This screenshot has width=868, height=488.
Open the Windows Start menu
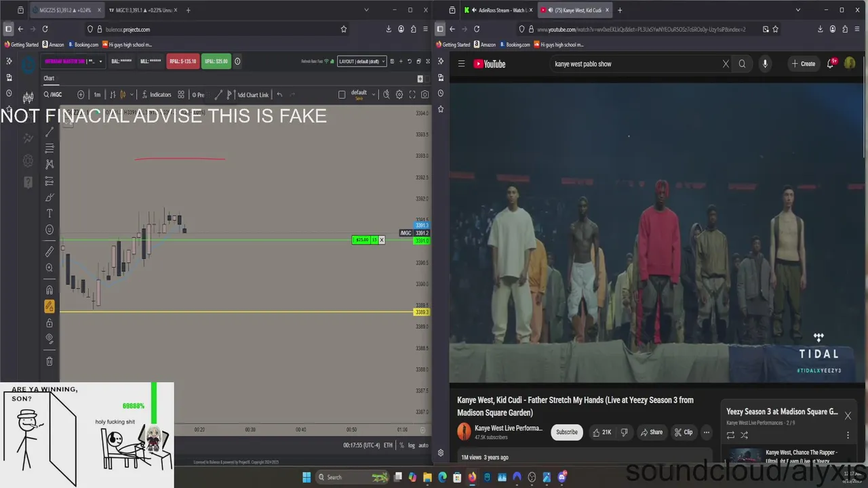pyautogui.click(x=306, y=477)
